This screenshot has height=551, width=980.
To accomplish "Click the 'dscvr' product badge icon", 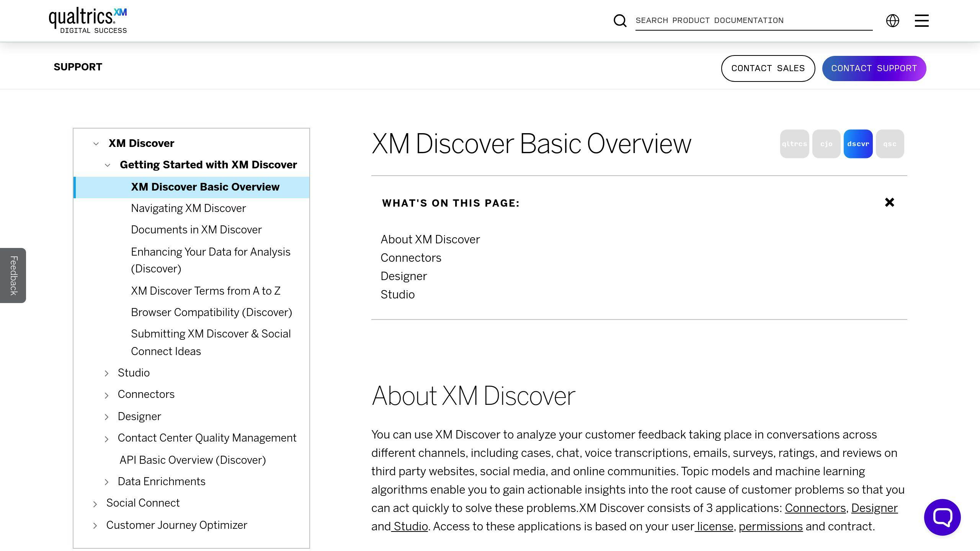I will [858, 144].
